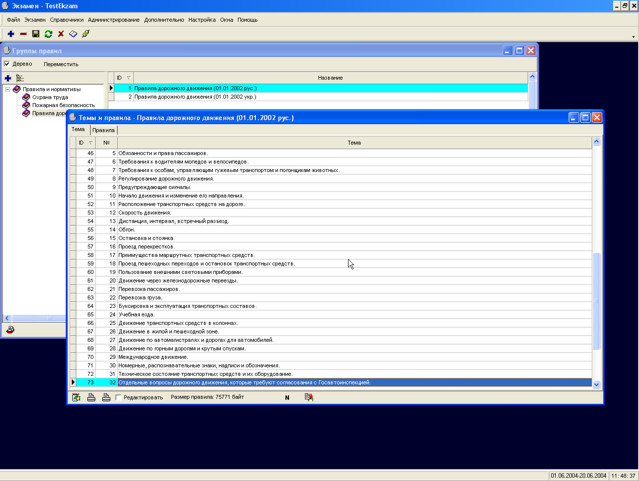Click the red minus delete icon in main toolbar
The width and height of the screenshot is (639, 481).
point(23,34)
